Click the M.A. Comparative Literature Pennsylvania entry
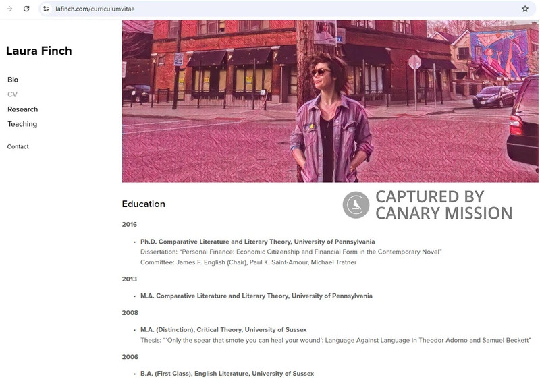Viewport: 540px width, 392px height. 256,296
